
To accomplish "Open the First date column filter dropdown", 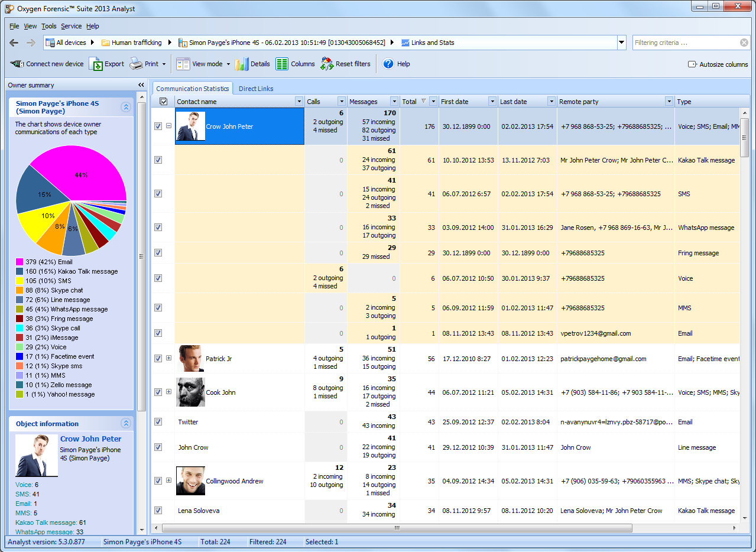I will coord(492,102).
